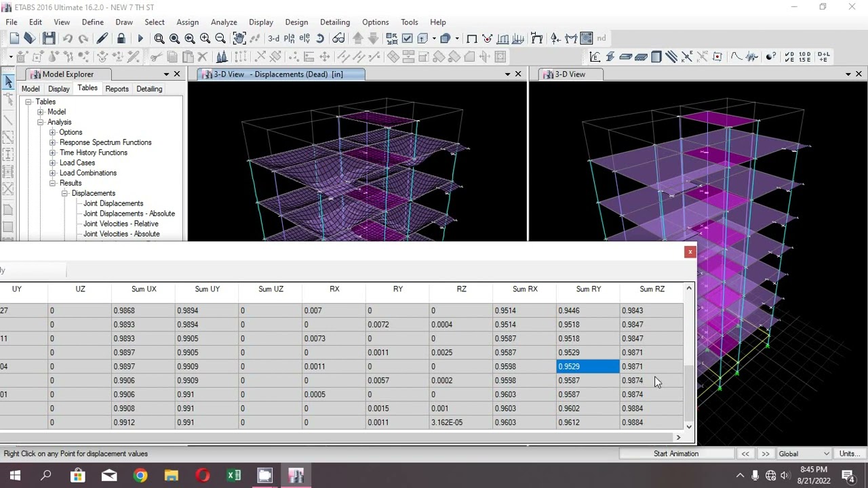Toggle perspective view glasses icon
The image size is (868, 488).
pos(338,39)
